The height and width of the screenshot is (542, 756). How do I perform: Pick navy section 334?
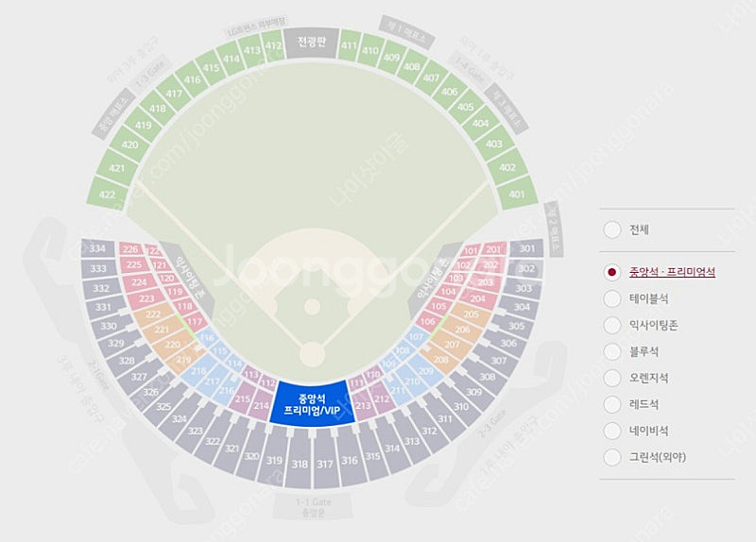click(98, 248)
